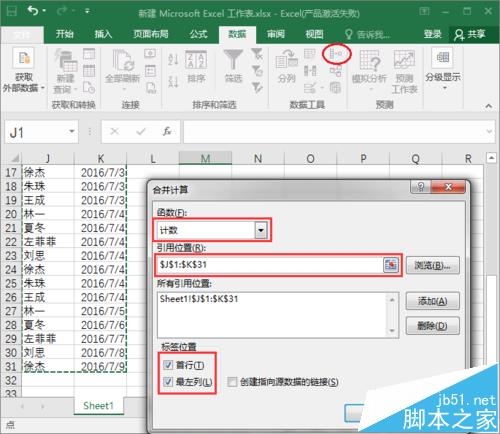Click the Remove Duplicates icon

[x=310, y=71]
